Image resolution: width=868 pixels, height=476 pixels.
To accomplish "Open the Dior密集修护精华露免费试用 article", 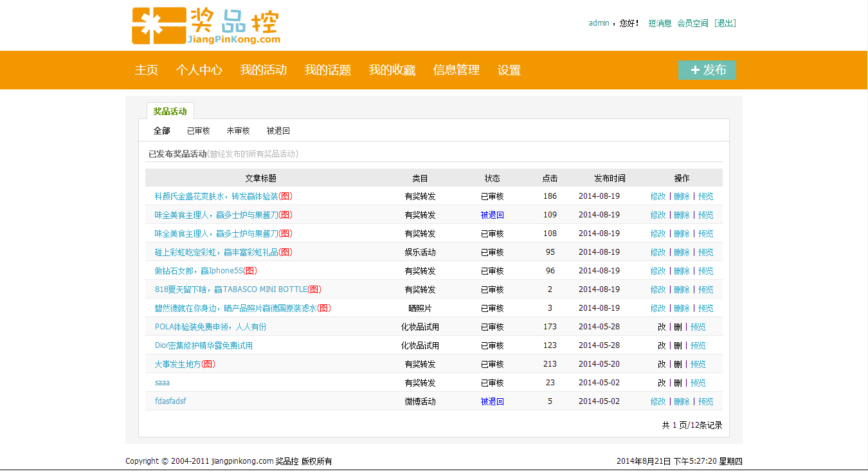I will point(204,345).
